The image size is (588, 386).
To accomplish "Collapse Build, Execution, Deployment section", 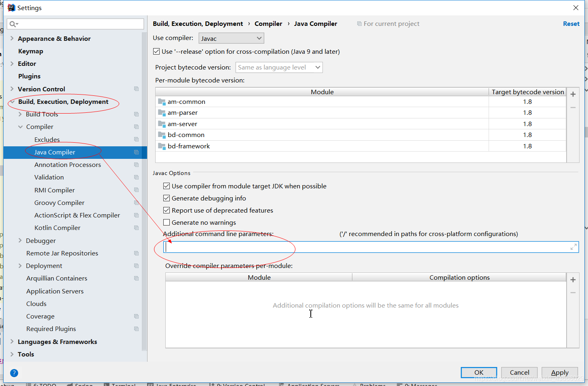I will [12, 102].
